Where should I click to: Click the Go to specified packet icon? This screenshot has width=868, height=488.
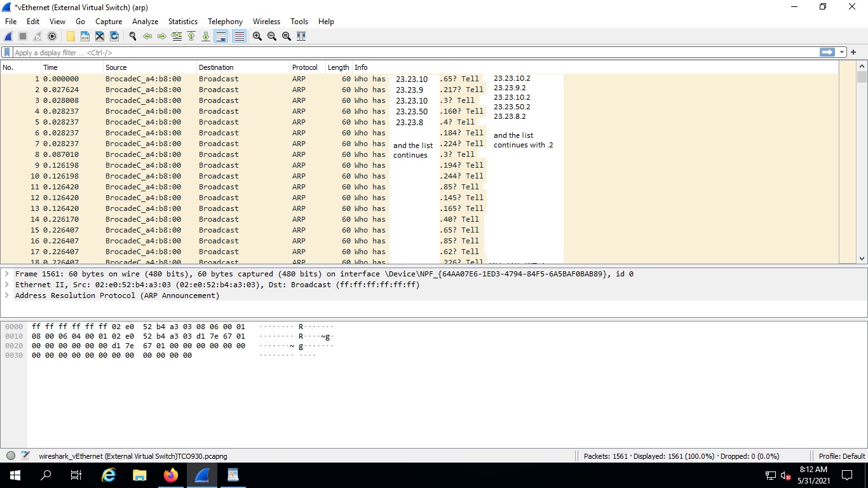click(177, 36)
